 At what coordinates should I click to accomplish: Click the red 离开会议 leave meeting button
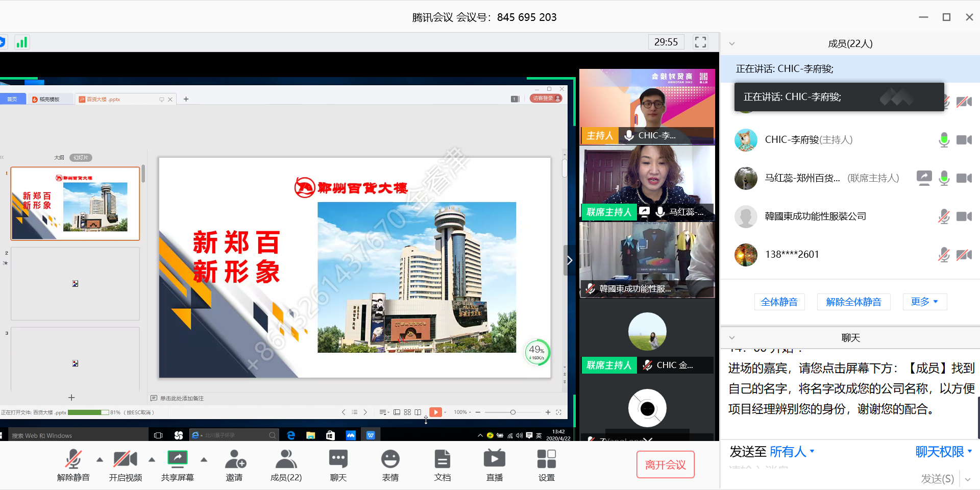[666, 464]
